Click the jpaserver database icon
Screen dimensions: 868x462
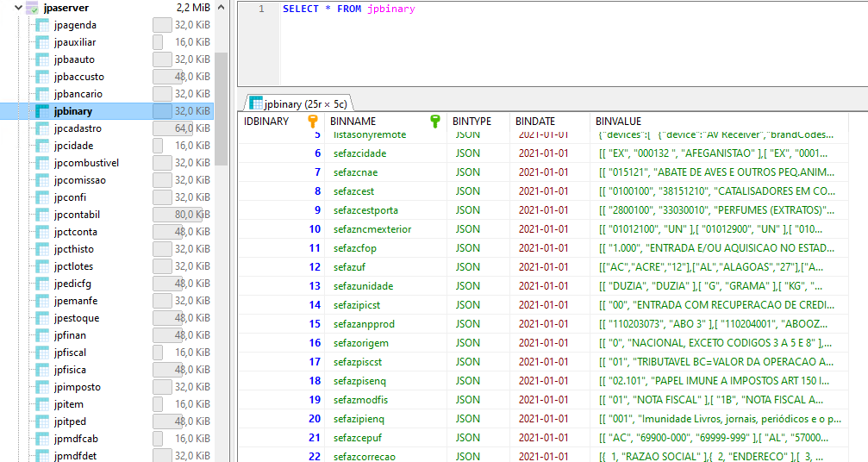32,8
